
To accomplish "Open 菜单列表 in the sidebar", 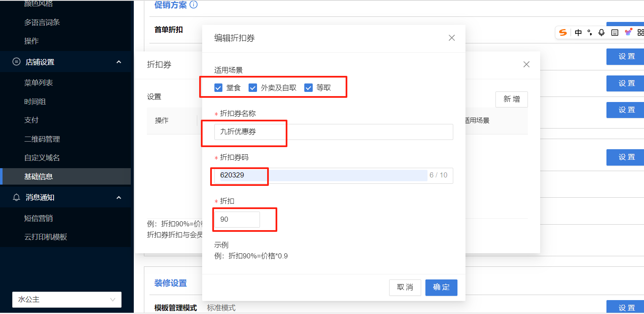I will [x=39, y=83].
